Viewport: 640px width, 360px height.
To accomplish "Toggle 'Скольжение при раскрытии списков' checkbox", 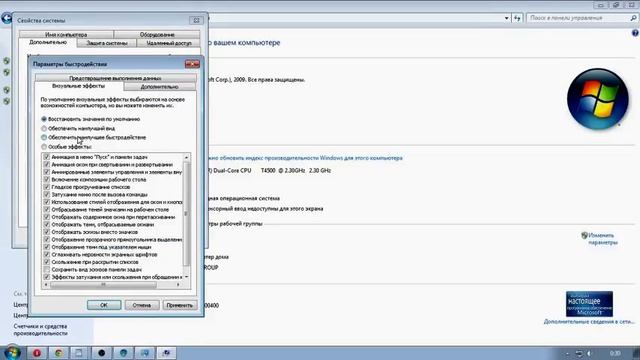I will point(47,262).
